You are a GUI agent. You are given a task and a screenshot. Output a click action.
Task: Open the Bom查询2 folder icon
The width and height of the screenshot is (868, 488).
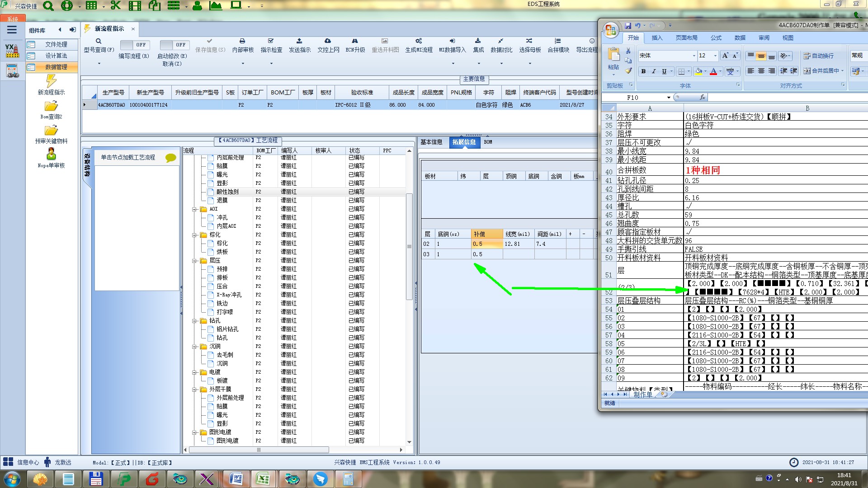[x=51, y=106]
